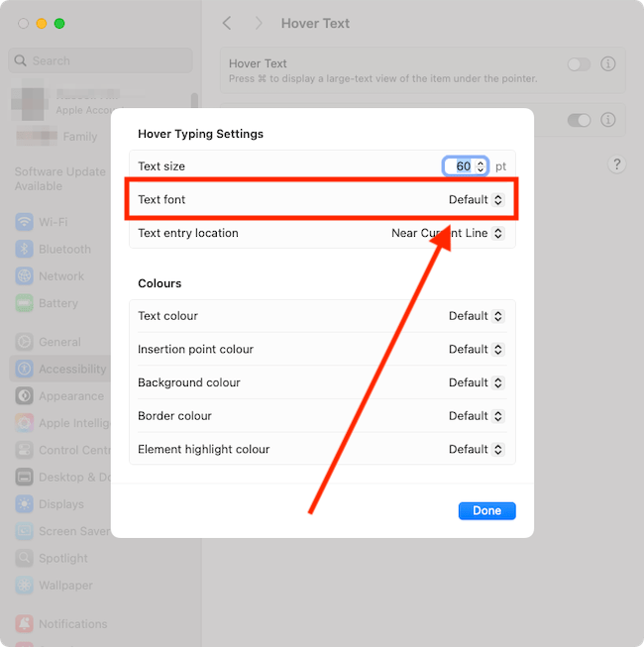Expand the Border colour dropdown

[476, 416]
